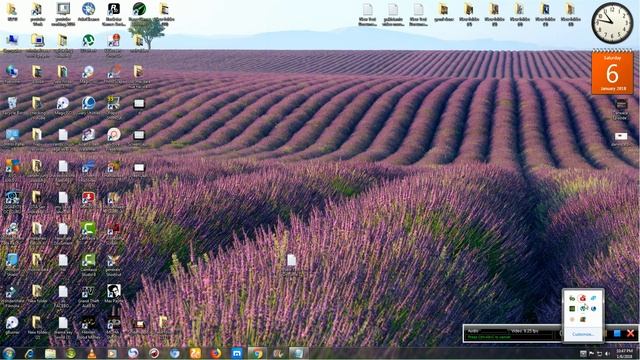
Task: Select the Grand Theft Auto desktop shortcut
Action: click(x=88, y=291)
